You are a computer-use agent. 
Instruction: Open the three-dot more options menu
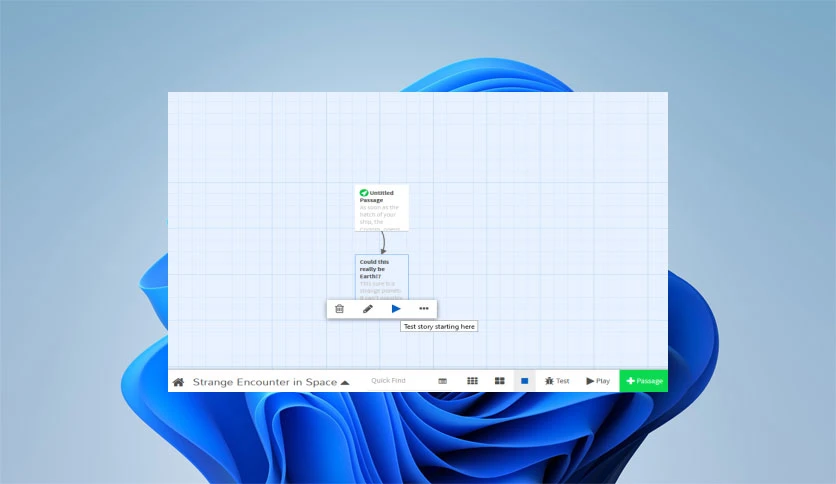[424, 309]
